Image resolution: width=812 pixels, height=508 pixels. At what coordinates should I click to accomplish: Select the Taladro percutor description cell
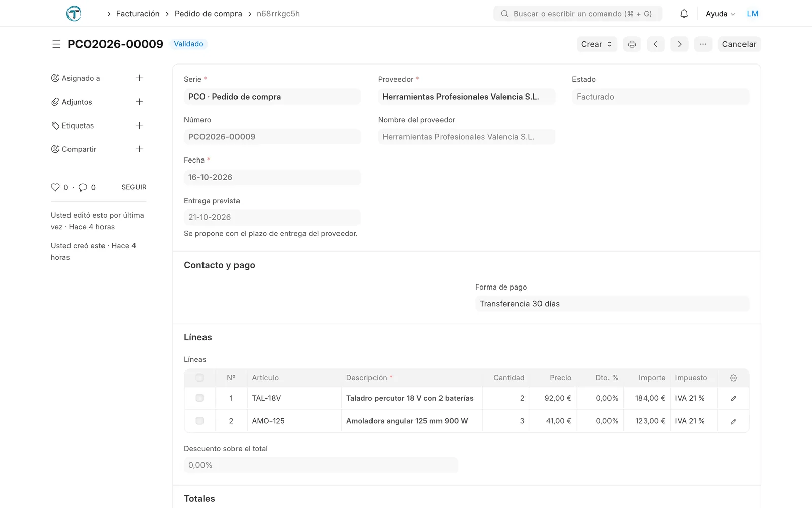pos(412,398)
